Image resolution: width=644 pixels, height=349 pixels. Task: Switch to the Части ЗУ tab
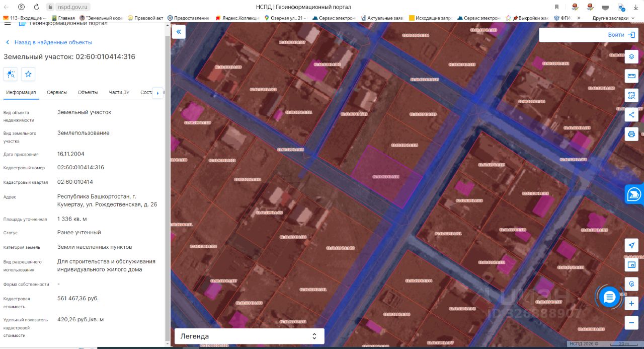coord(119,92)
